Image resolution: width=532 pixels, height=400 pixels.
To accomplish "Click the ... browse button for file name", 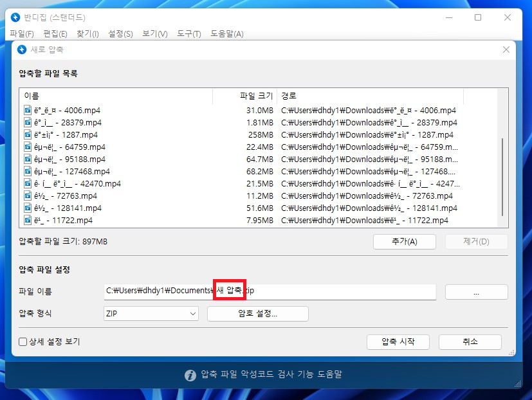I will click(x=477, y=292).
